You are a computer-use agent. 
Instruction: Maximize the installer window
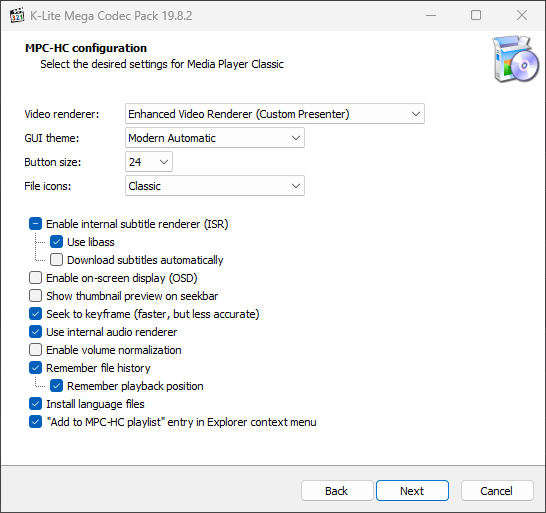pos(476,15)
